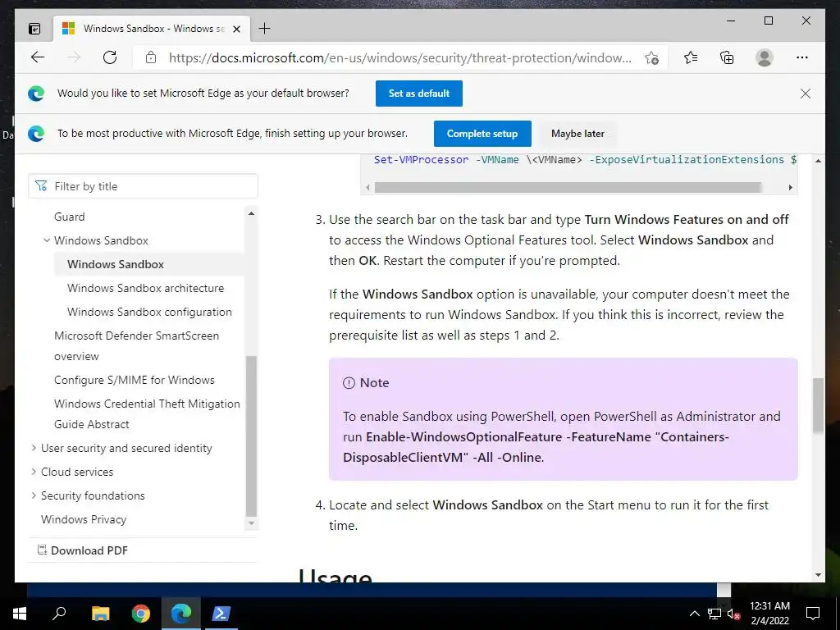Open Microsoft Defender SmartScreen overview
Screen dimensions: 840x630
137,346
